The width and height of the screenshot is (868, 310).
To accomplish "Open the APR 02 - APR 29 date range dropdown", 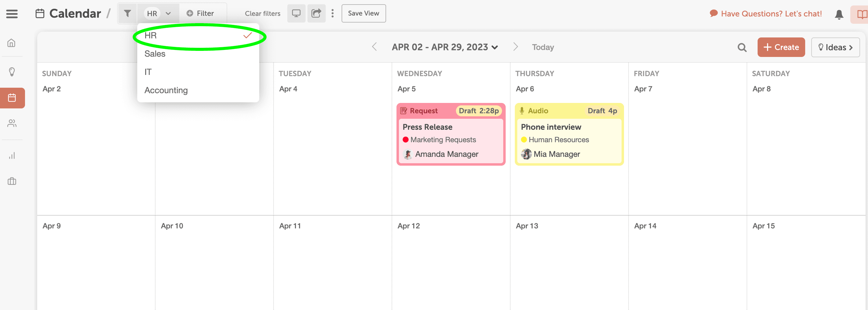I will tap(444, 47).
